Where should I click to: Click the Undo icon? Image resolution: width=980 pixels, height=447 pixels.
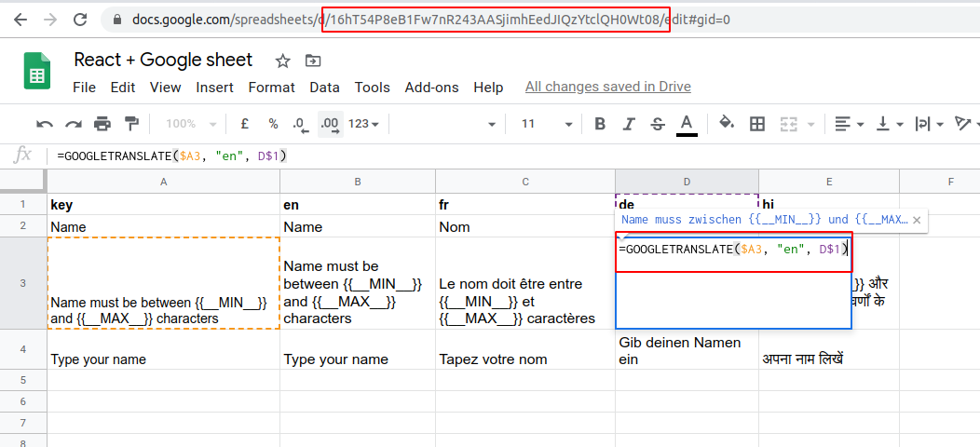tap(45, 124)
